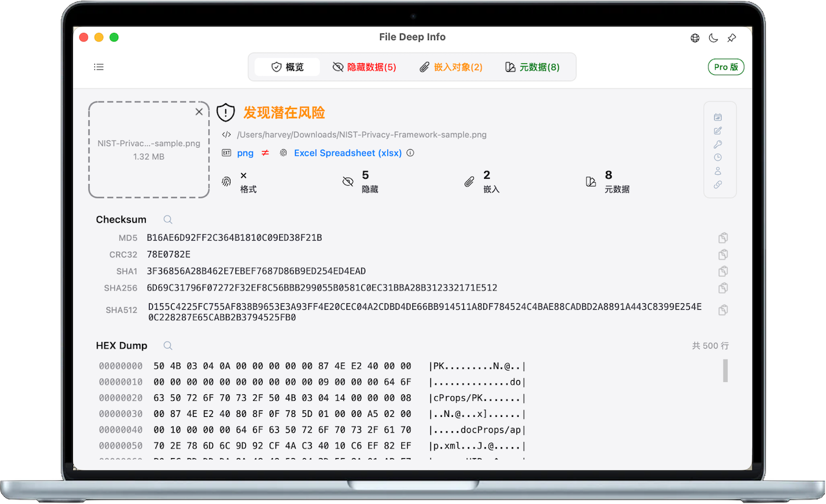Click the Pro 版 button
The height and width of the screenshot is (504, 826).
pyautogui.click(x=726, y=66)
